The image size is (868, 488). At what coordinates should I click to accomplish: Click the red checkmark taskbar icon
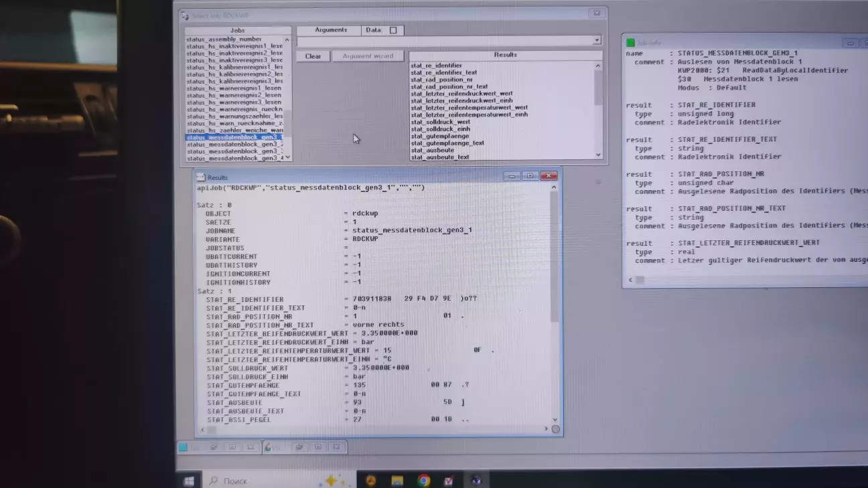(449, 480)
